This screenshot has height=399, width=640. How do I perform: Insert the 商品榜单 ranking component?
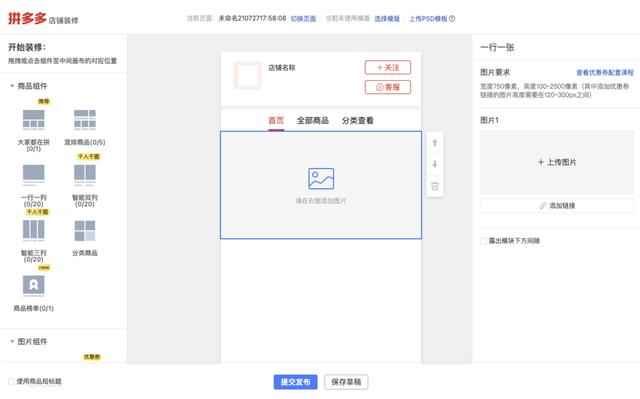coord(33,286)
